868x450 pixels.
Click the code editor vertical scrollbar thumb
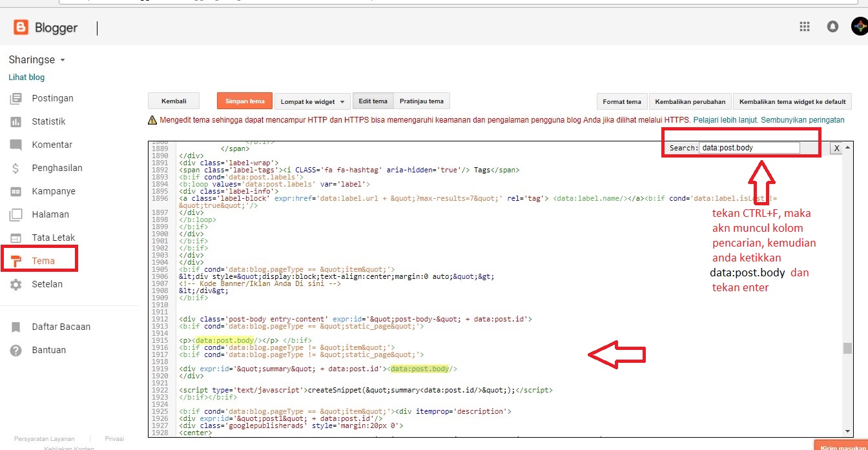[x=847, y=349]
